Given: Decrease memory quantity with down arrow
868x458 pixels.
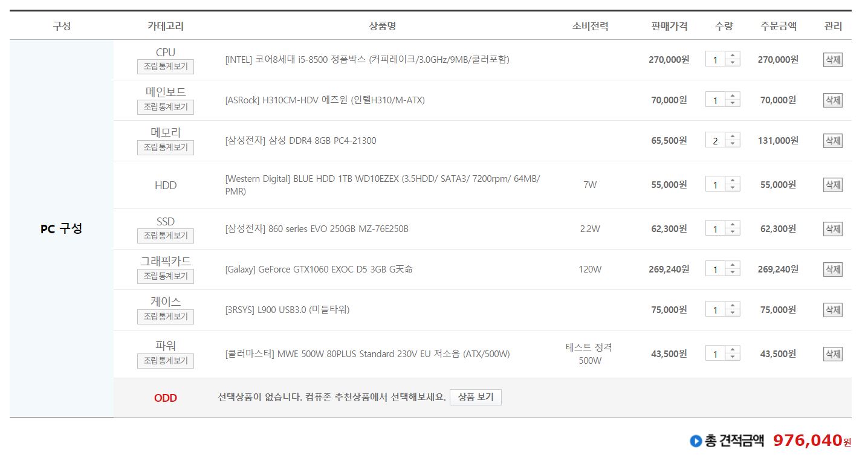Looking at the screenshot, I should [x=733, y=144].
